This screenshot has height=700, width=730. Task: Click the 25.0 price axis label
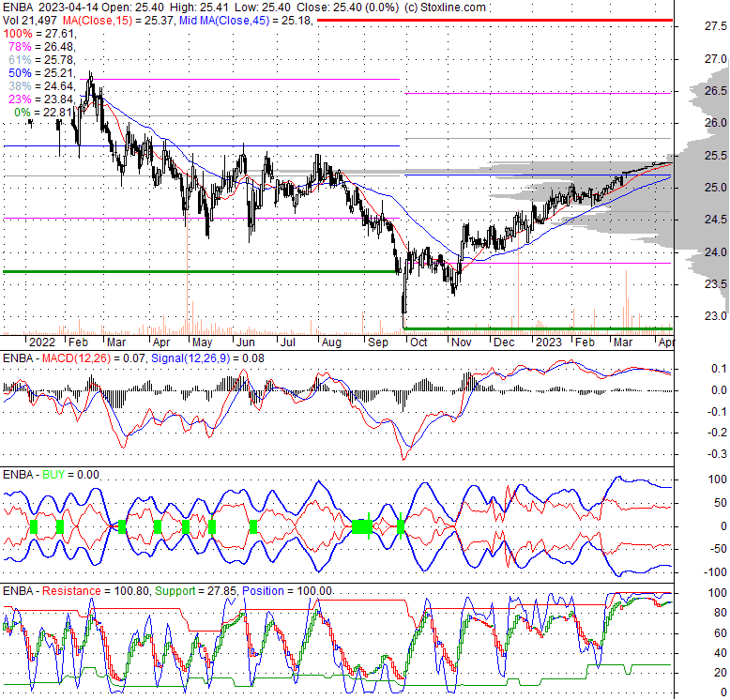click(x=715, y=187)
